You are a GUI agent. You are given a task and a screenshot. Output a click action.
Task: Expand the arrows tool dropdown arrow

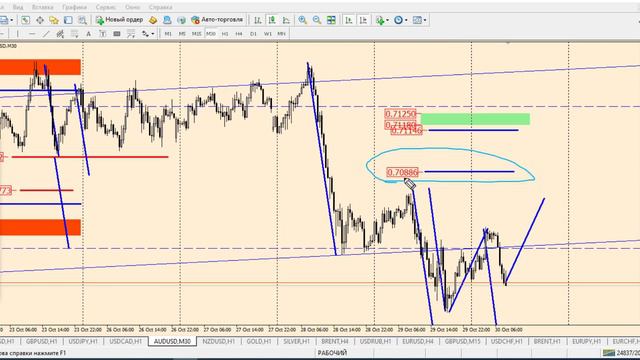click(153, 34)
